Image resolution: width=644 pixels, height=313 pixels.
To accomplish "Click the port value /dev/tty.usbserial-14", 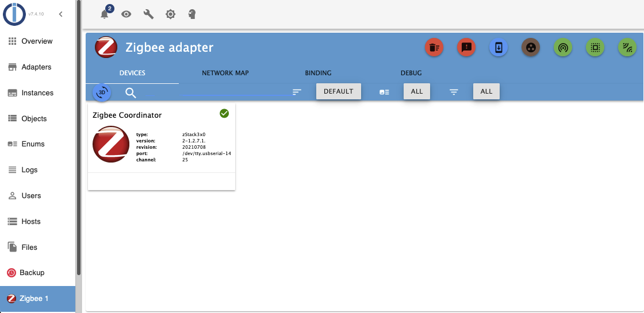I will click(206, 153).
